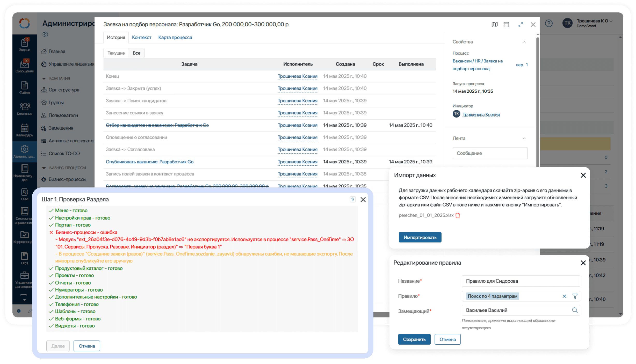This screenshot has width=636, height=364.
Task: Expand the request window to fullscreen
Action: [x=521, y=25]
